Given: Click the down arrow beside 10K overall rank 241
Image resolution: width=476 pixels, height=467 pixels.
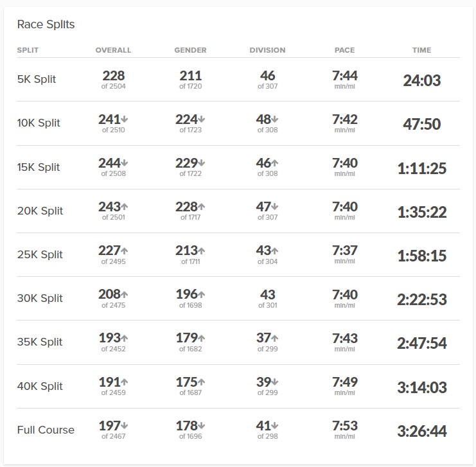Looking at the screenshot, I should click(x=125, y=119).
